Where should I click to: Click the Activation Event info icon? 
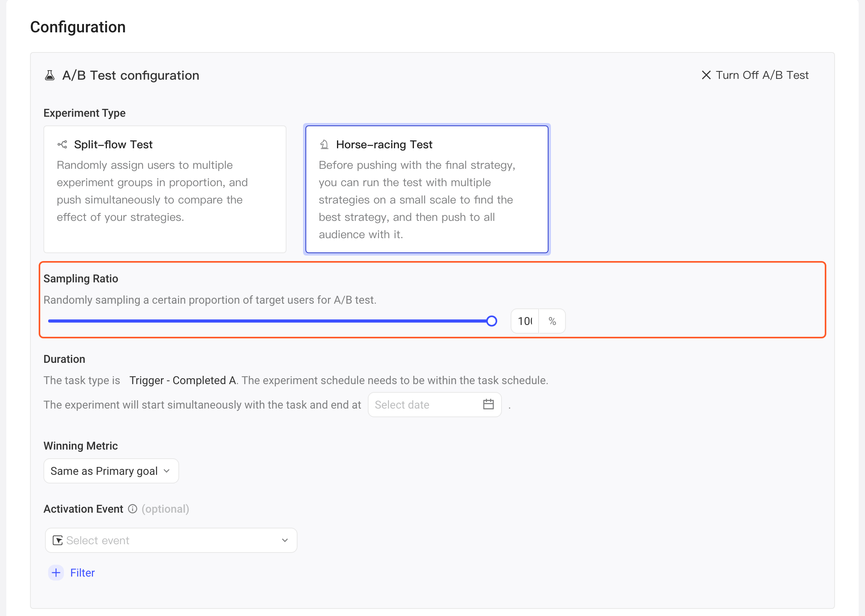(x=133, y=509)
